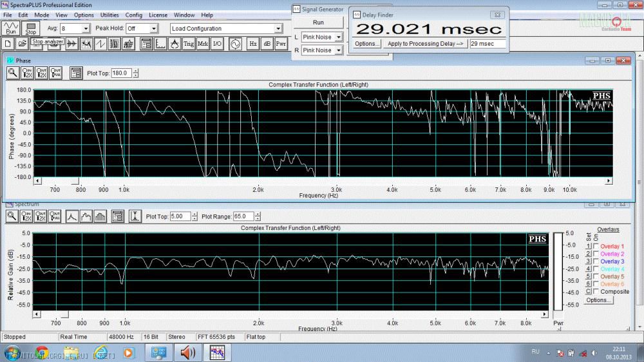Click the Run analyzer toolbar button
Screen dimensions: 644x362
point(11,28)
